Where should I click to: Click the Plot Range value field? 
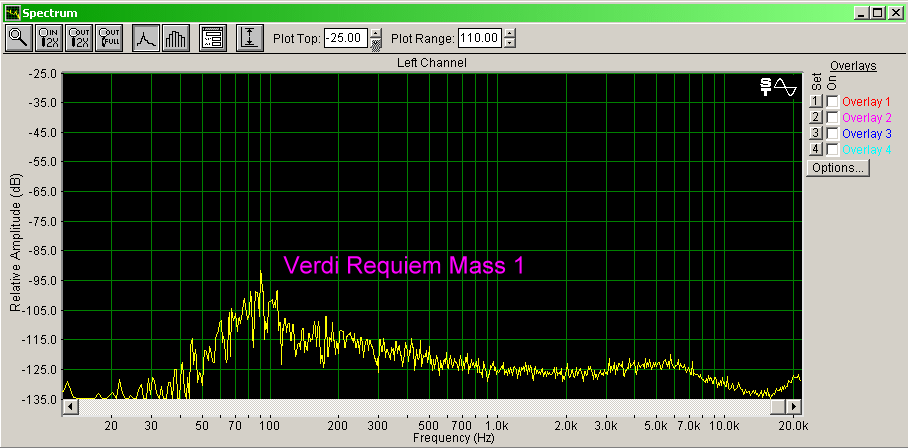point(480,39)
